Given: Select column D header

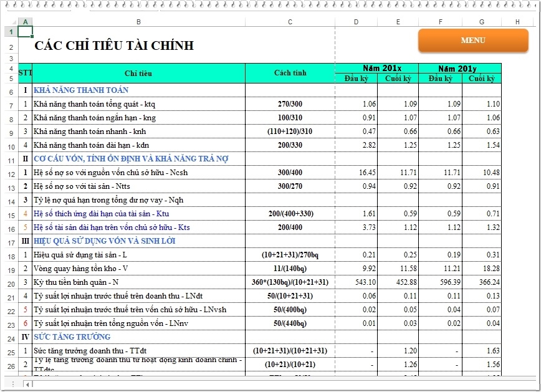Looking at the screenshot, I should 356,22.
